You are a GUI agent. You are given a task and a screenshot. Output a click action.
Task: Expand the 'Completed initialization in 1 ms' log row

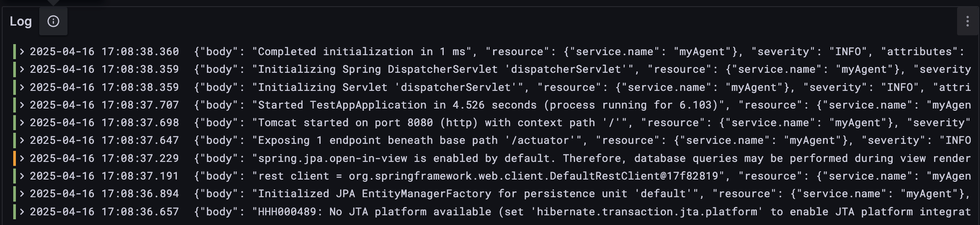point(22,52)
